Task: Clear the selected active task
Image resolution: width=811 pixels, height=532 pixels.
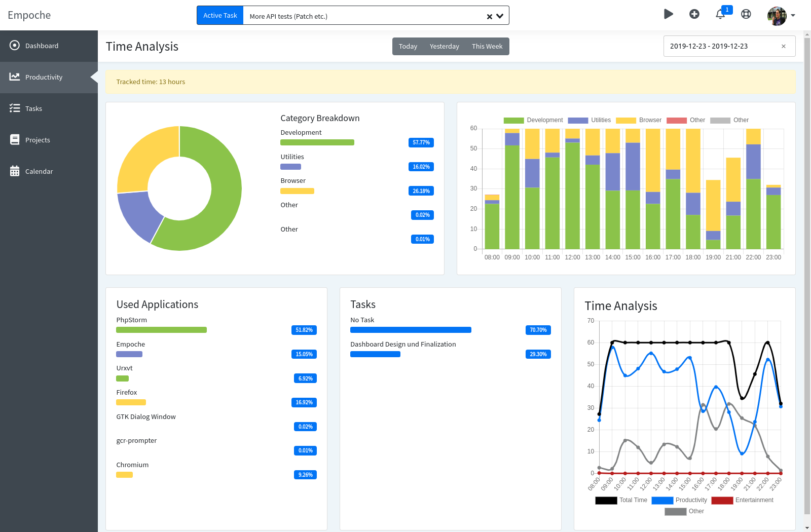Action: point(490,16)
